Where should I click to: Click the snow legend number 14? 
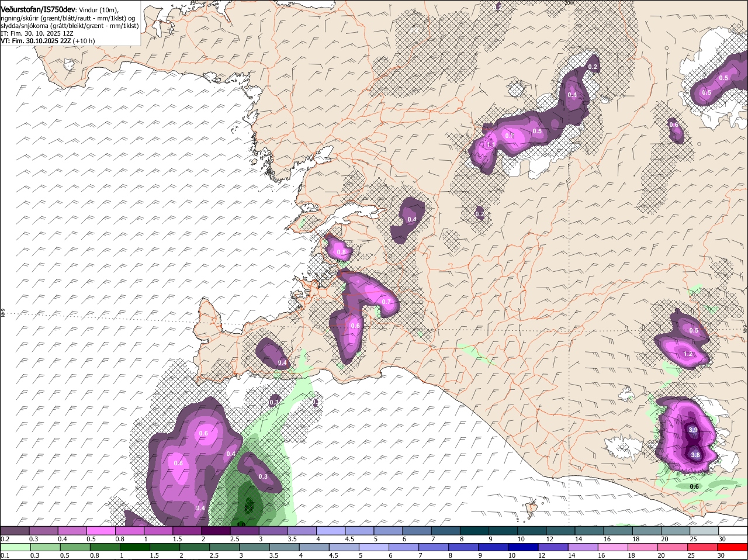579,538
